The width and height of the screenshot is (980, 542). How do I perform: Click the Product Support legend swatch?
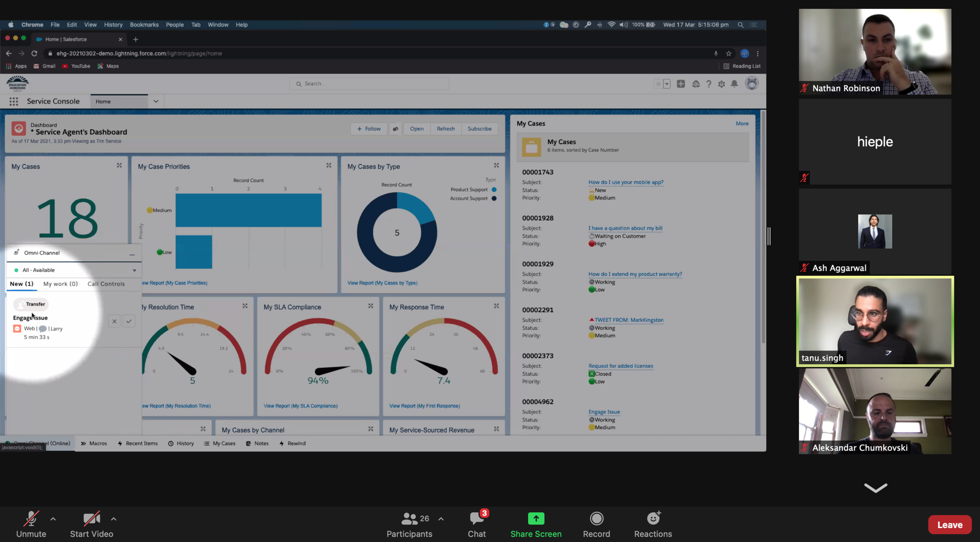coord(494,189)
